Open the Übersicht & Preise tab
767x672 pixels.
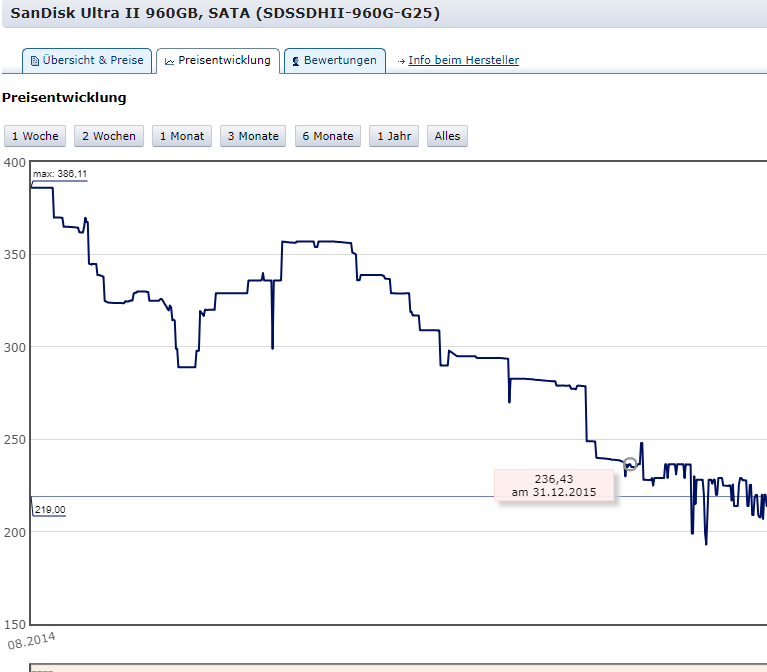[x=87, y=61]
